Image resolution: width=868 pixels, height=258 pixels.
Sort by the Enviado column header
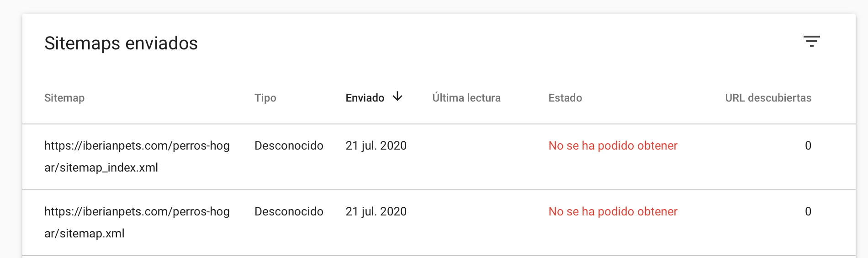pyautogui.click(x=365, y=98)
